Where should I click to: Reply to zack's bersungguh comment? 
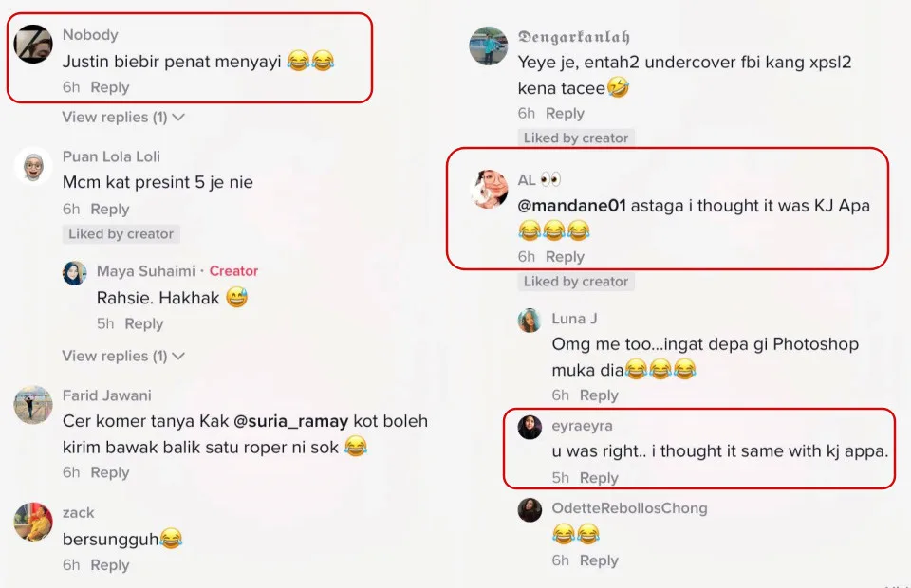[x=110, y=565]
